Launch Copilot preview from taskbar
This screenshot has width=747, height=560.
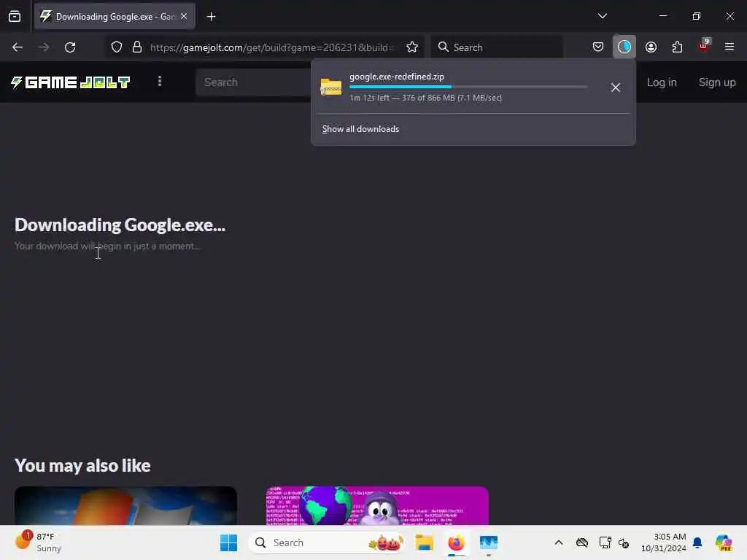tap(724, 542)
